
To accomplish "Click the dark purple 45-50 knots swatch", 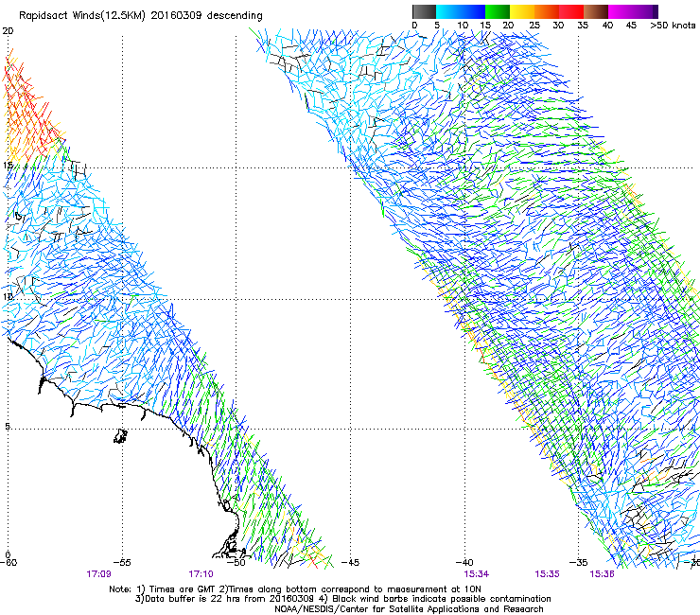I will click(645, 11).
